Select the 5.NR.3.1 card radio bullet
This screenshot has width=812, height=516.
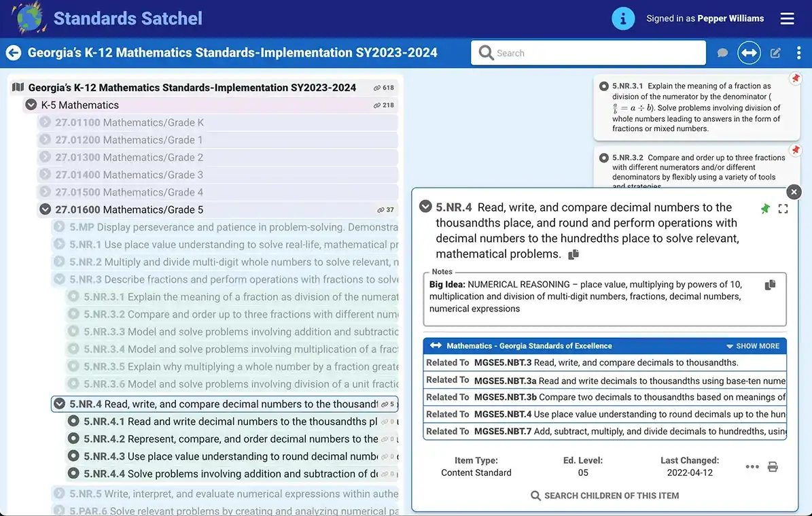point(604,86)
